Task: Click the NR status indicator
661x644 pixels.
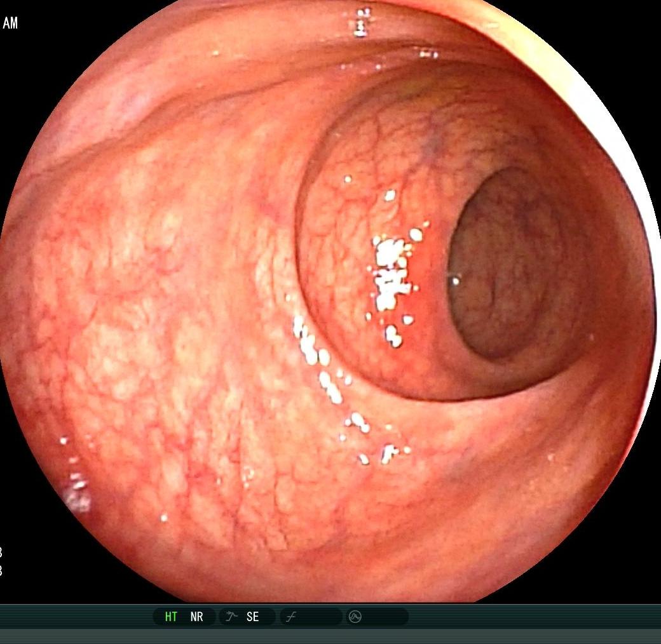Action: (196, 617)
